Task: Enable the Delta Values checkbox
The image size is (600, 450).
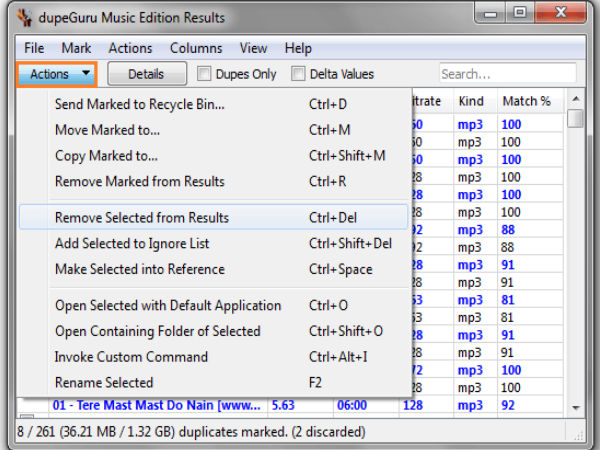Action: pyautogui.click(x=298, y=74)
